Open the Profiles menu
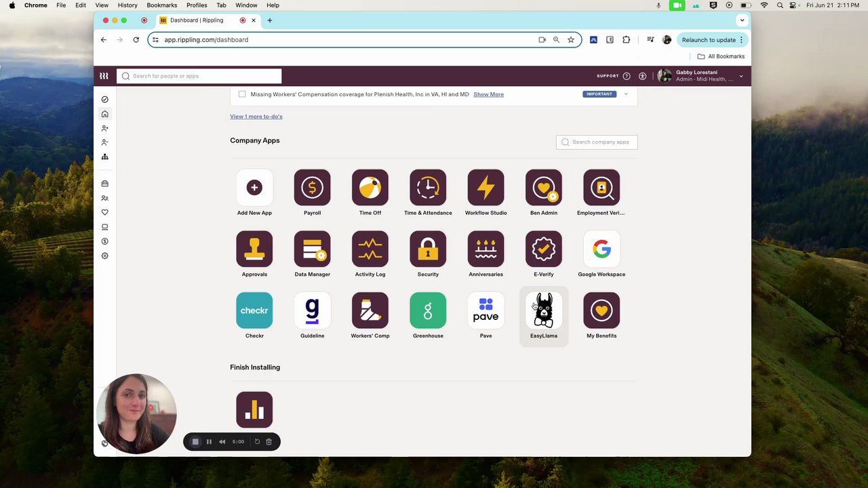This screenshot has width=868, height=488. point(197,5)
